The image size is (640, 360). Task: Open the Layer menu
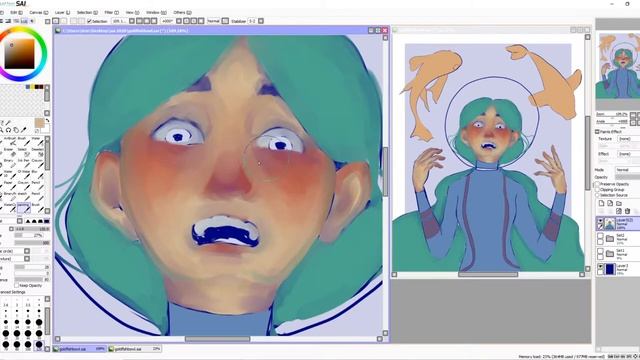pyautogui.click(x=63, y=12)
